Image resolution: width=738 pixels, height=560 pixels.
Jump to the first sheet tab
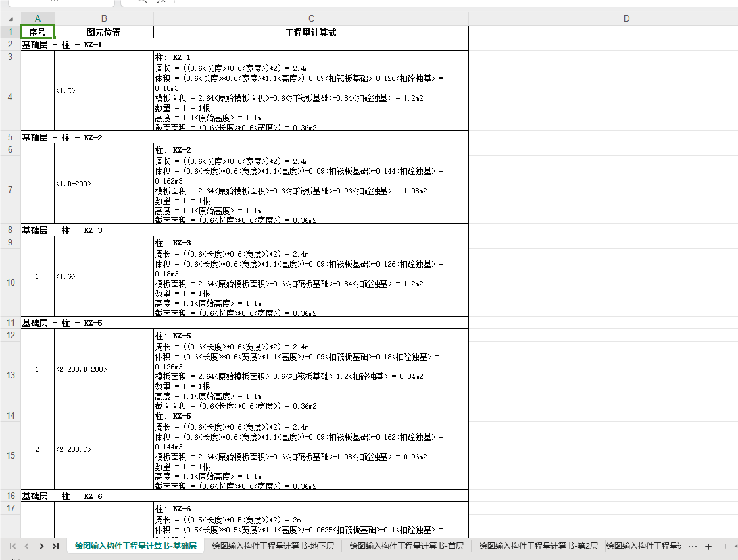click(12, 546)
